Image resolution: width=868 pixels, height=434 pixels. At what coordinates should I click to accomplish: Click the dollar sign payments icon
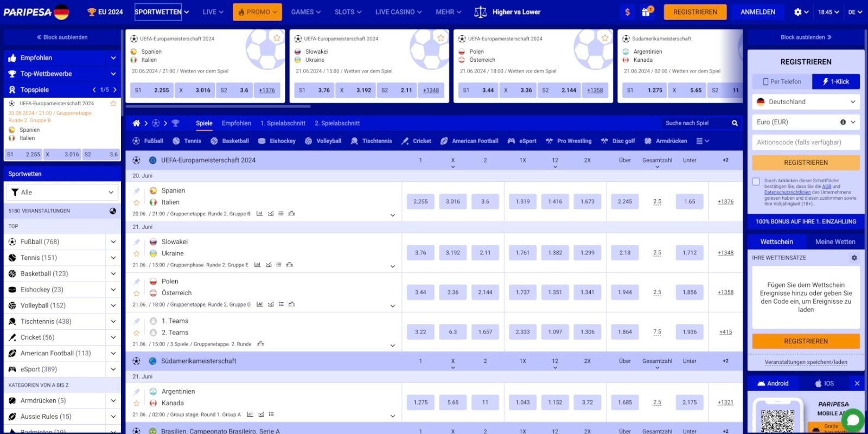click(x=628, y=12)
